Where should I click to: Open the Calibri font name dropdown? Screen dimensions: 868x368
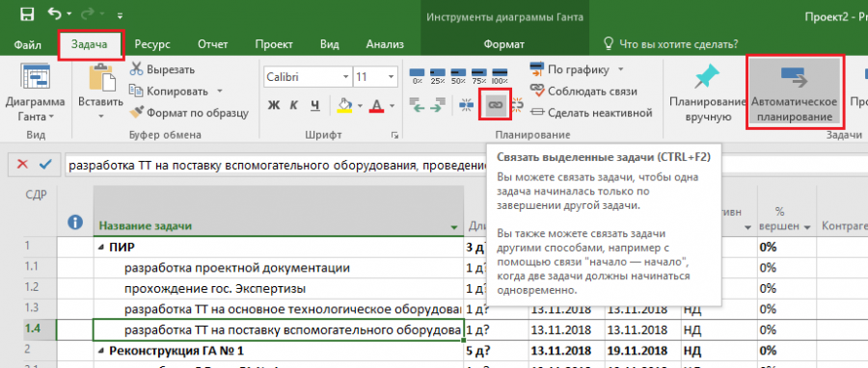pyautogui.click(x=346, y=77)
